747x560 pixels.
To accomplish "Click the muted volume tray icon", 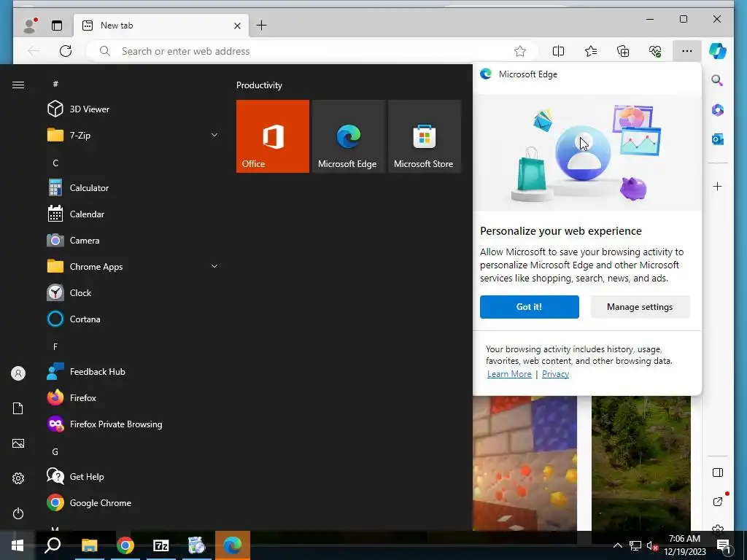I will [x=652, y=545].
